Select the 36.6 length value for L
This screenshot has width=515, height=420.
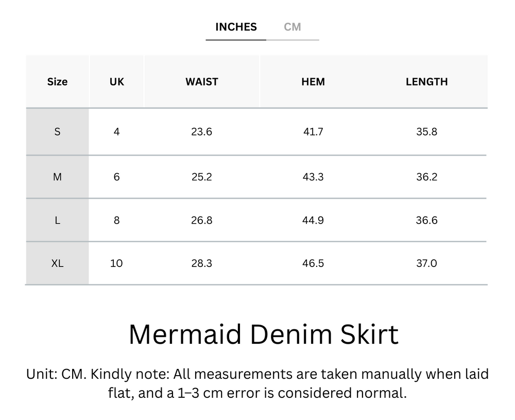[426, 220]
